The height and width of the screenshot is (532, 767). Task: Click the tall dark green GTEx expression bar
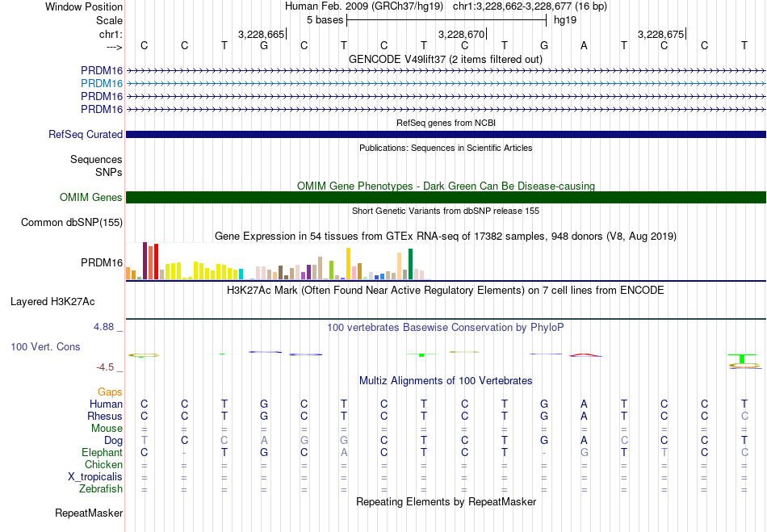point(410,264)
